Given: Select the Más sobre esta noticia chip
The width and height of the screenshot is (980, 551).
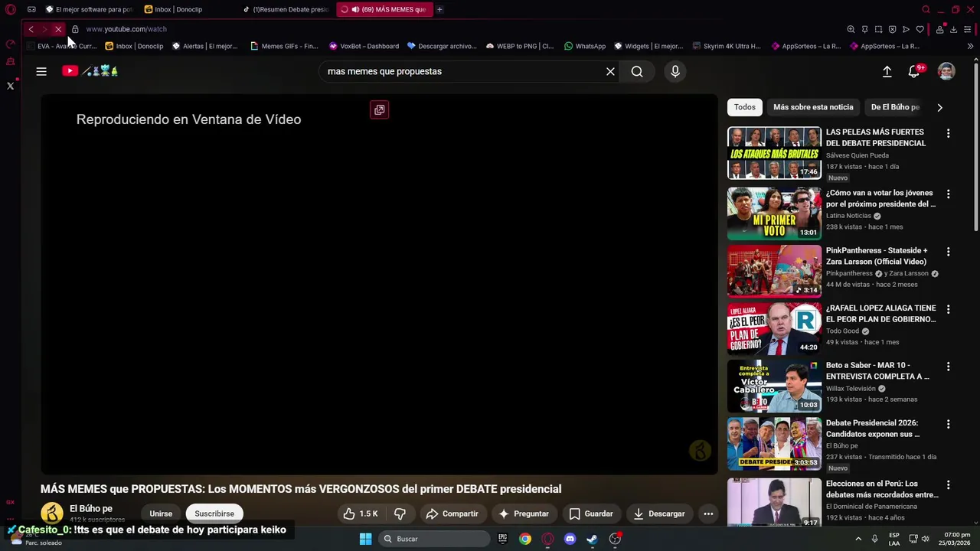Looking at the screenshot, I should point(813,107).
